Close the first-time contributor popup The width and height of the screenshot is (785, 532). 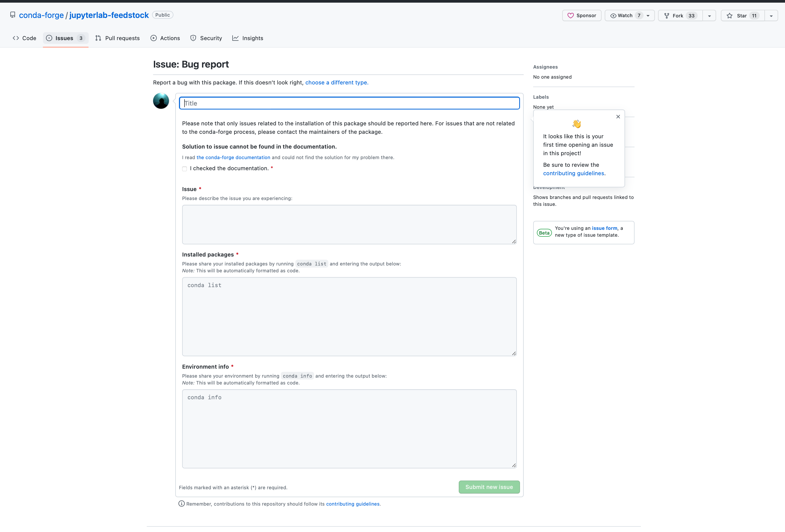618,117
